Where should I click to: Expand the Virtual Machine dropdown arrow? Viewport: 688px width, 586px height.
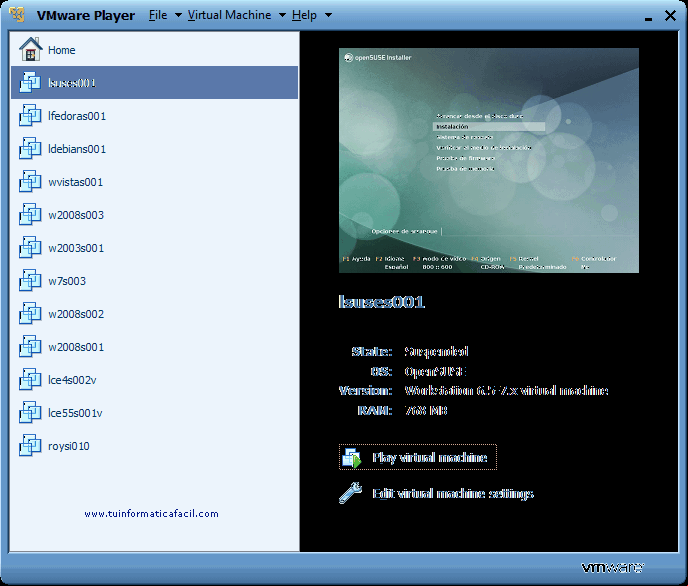point(283,15)
